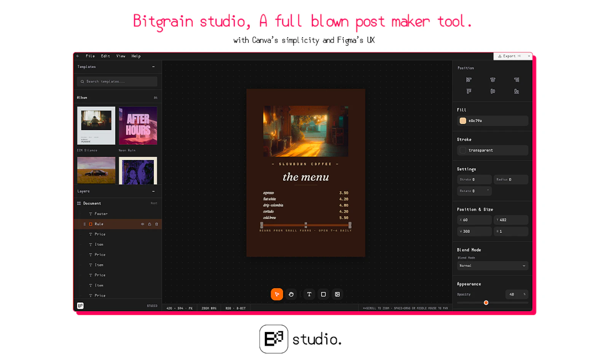Click the H height field 1
Image resolution: width=609 pixels, height=364 pixels.
pyautogui.click(x=511, y=231)
